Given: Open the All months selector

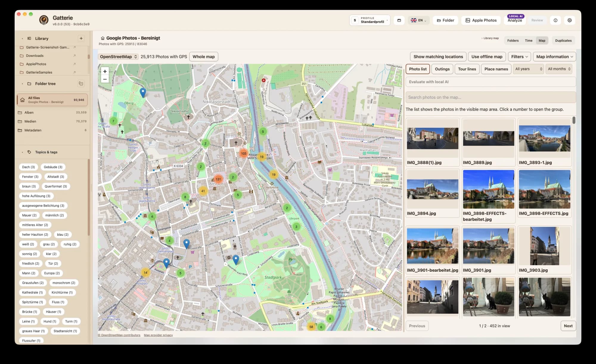Looking at the screenshot, I should (x=559, y=69).
